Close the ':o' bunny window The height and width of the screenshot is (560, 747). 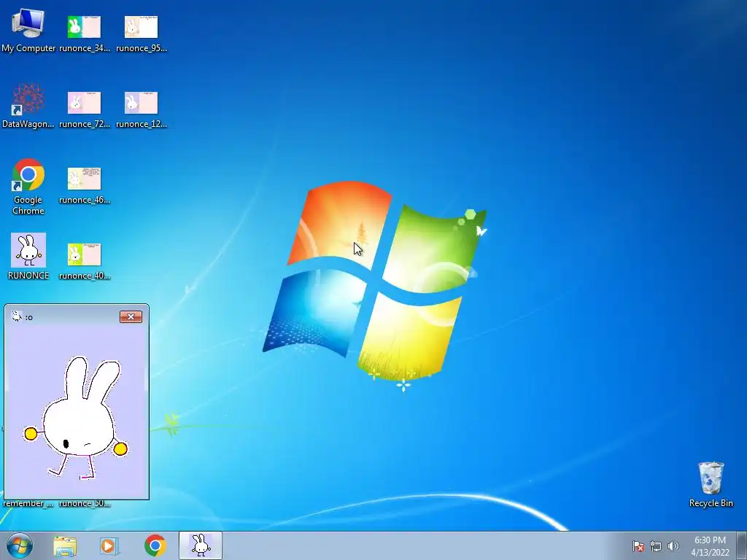coord(131,317)
